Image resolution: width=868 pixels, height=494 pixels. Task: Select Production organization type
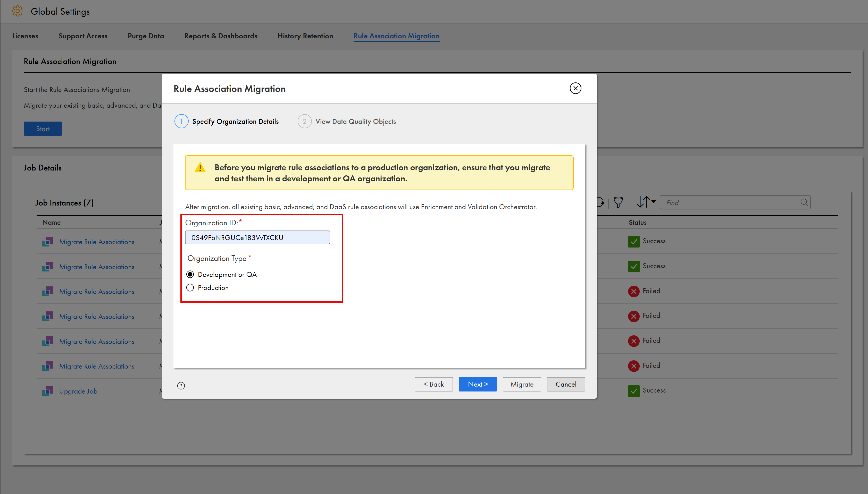click(x=190, y=287)
